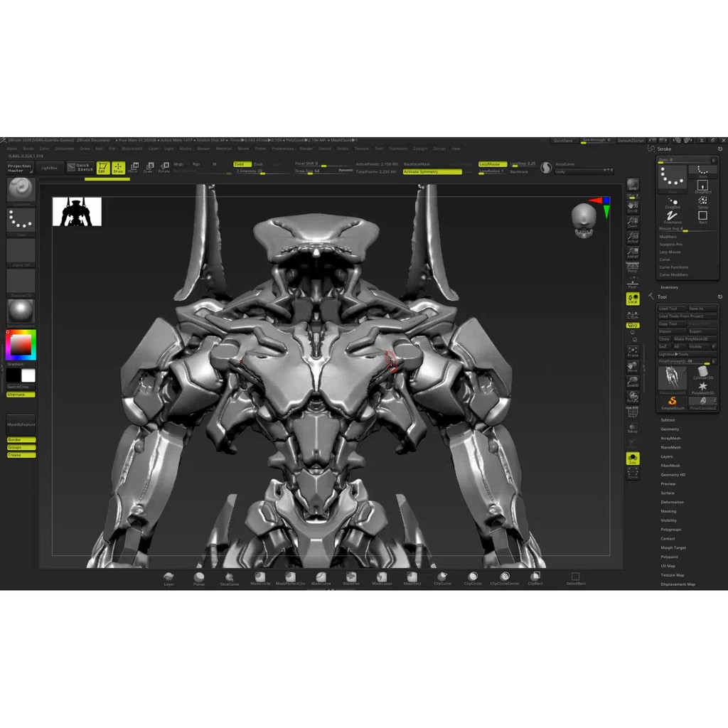Viewport: 728px width, 728px height.
Task: Open the Deformation subpalette
Action: tap(672, 502)
